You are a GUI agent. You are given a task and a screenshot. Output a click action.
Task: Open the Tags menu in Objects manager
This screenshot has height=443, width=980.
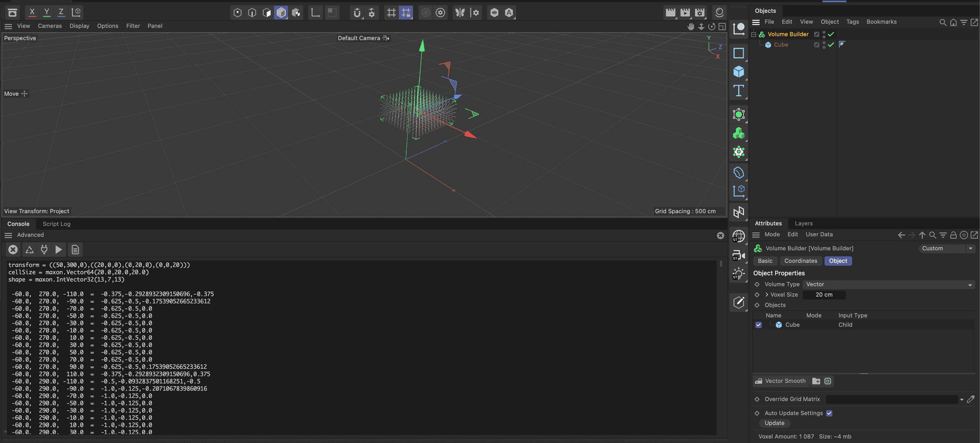tap(852, 22)
